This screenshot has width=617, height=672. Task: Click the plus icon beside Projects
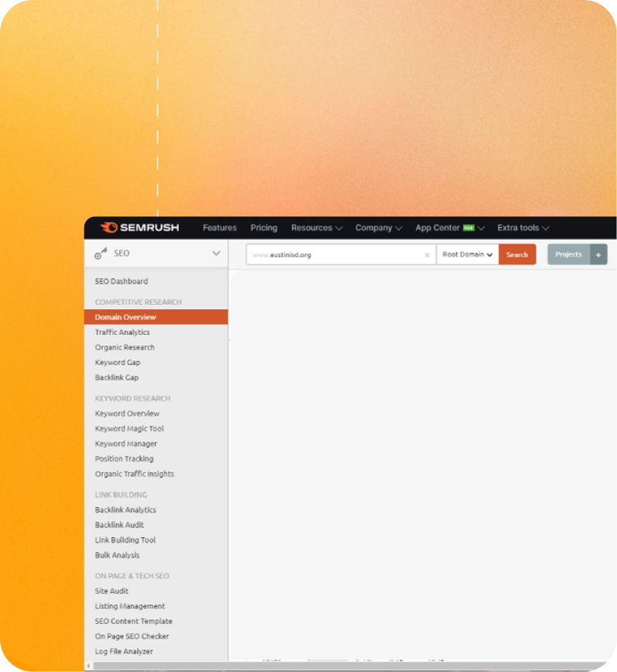point(598,255)
